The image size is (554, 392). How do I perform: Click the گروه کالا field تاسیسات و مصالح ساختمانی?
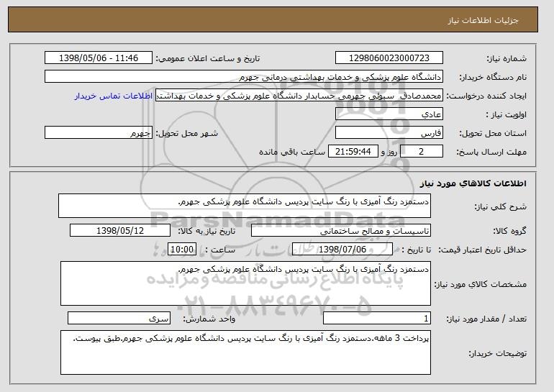point(341,231)
